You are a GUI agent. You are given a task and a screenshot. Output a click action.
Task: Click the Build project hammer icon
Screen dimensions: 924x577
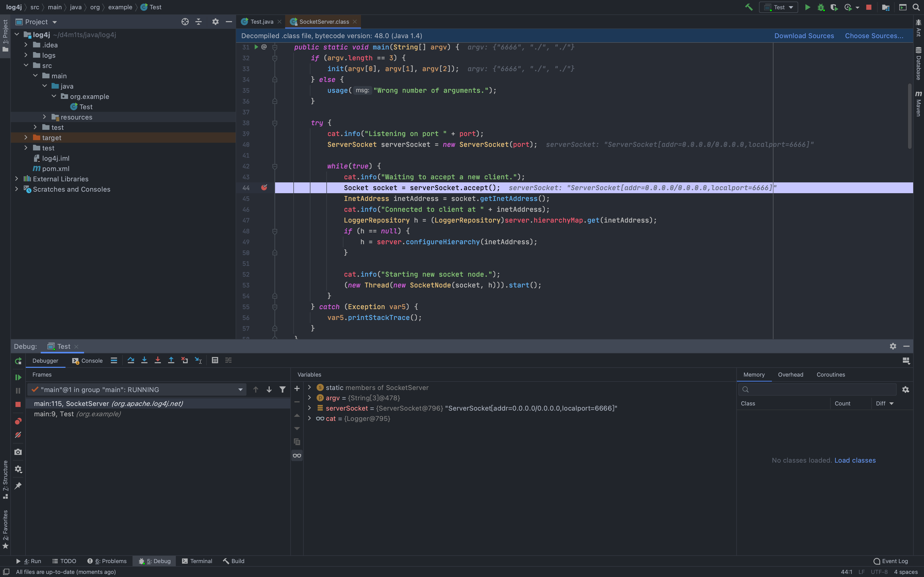pos(749,7)
